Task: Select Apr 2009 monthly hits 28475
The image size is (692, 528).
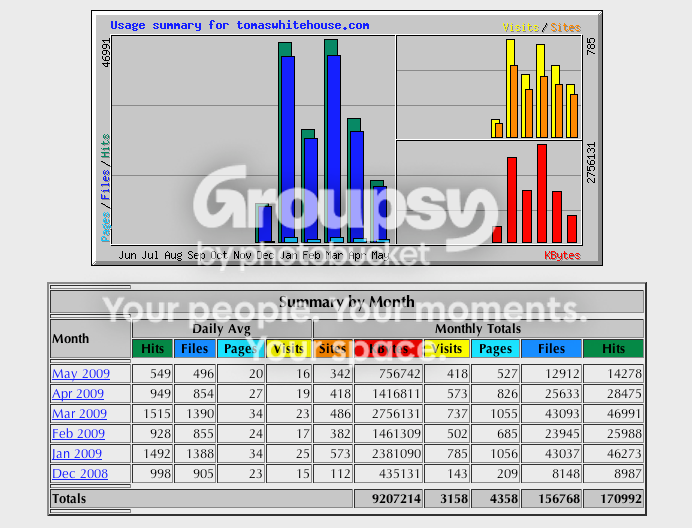Action: 613,393
